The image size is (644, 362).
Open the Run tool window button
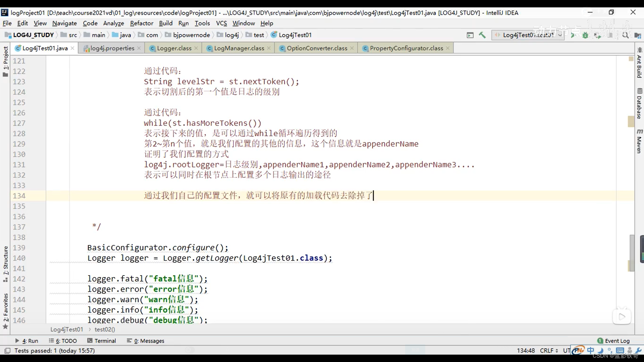(26, 341)
